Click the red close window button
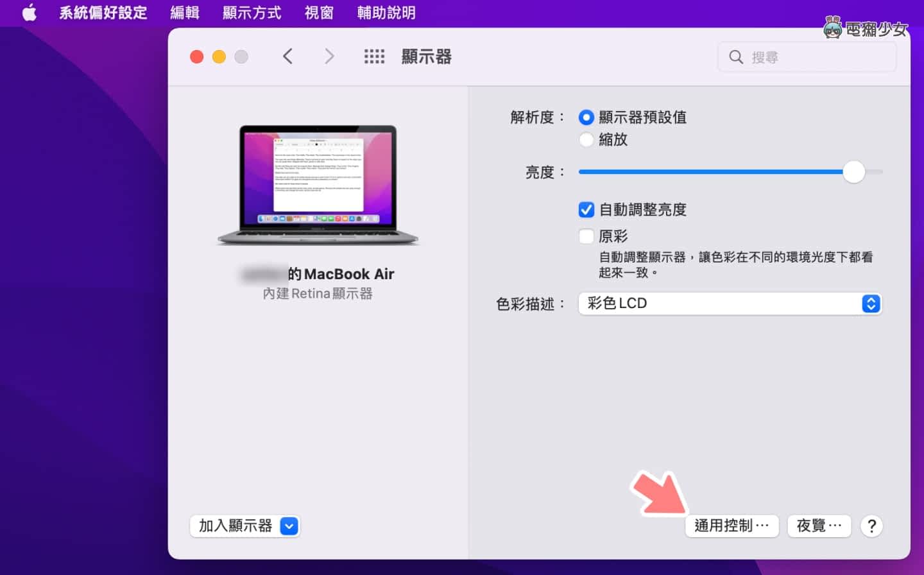 [x=197, y=56]
